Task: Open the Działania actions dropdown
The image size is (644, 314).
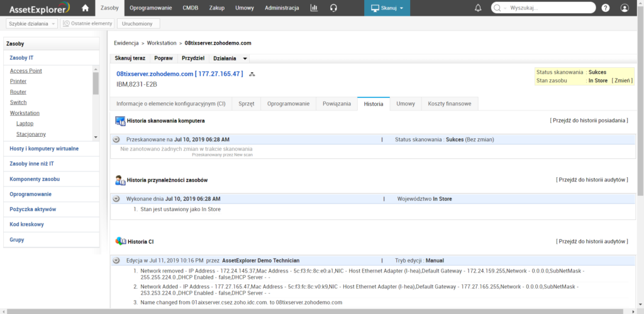Action: pyautogui.click(x=230, y=58)
